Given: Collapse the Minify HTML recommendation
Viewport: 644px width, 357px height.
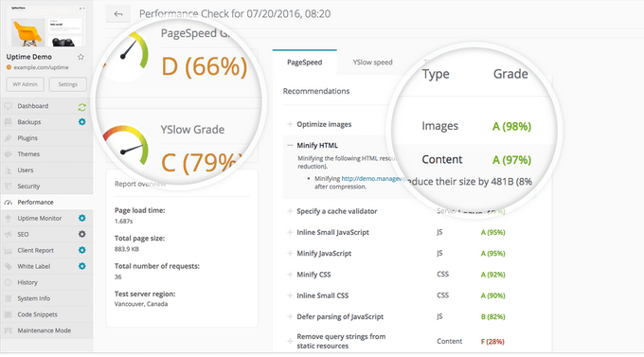Looking at the screenshot, I should point(290,145).
